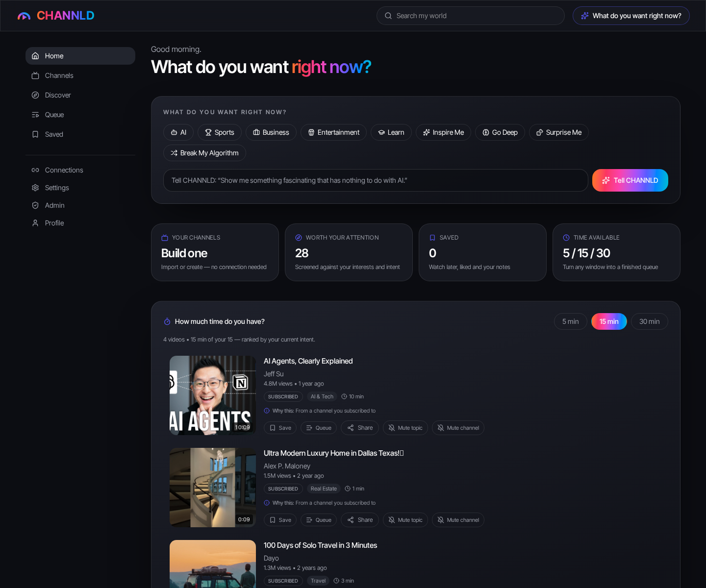Save the AI Agents video

pyautogui.click(x=280, y=428)
